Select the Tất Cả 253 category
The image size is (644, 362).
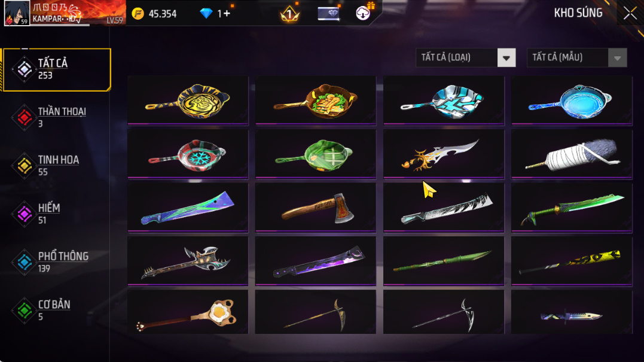57,69
